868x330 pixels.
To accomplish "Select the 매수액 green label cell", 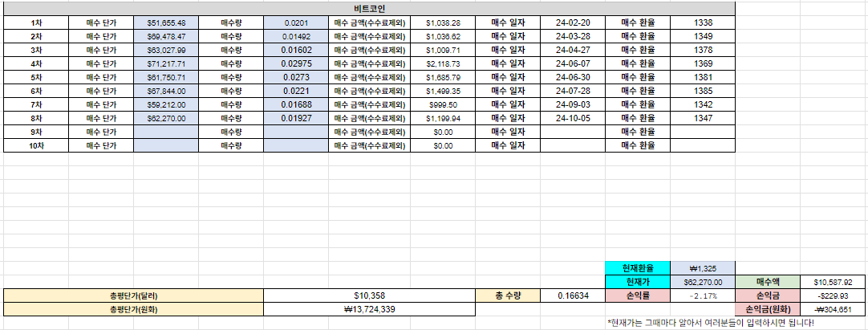I will [x=768, y=282].
